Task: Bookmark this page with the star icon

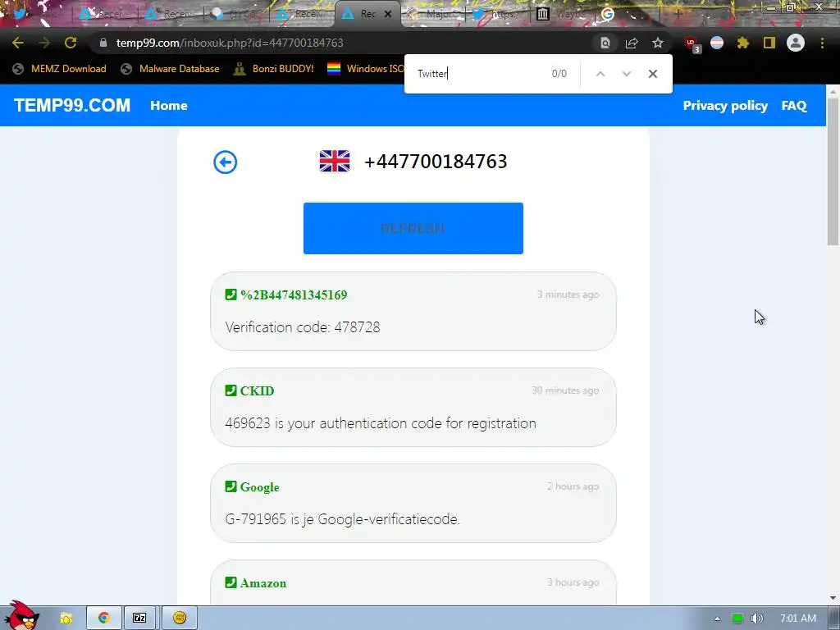Action: (658, 43)
